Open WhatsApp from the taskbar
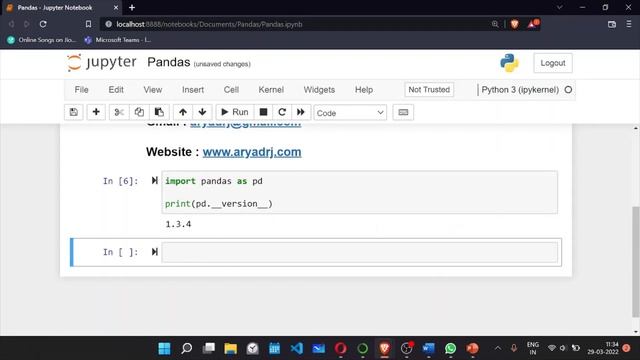Image resolution: width=640 pixels, height=360 pixels. point(451,348)
